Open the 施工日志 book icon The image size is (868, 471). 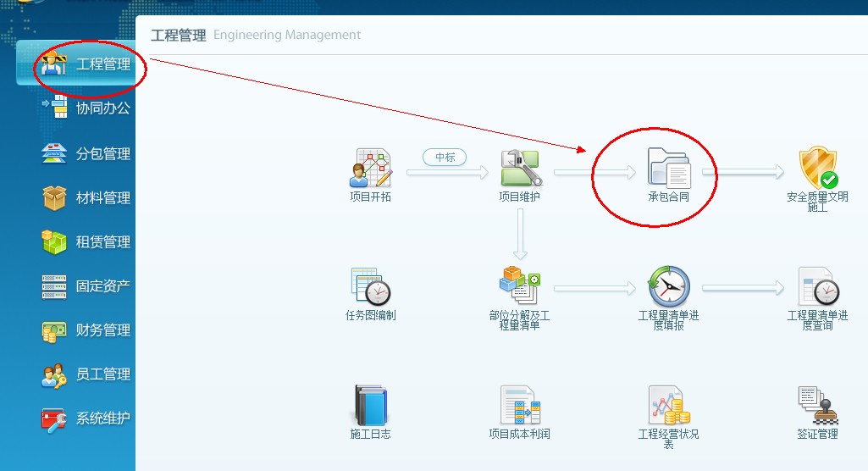click(371, 406)
